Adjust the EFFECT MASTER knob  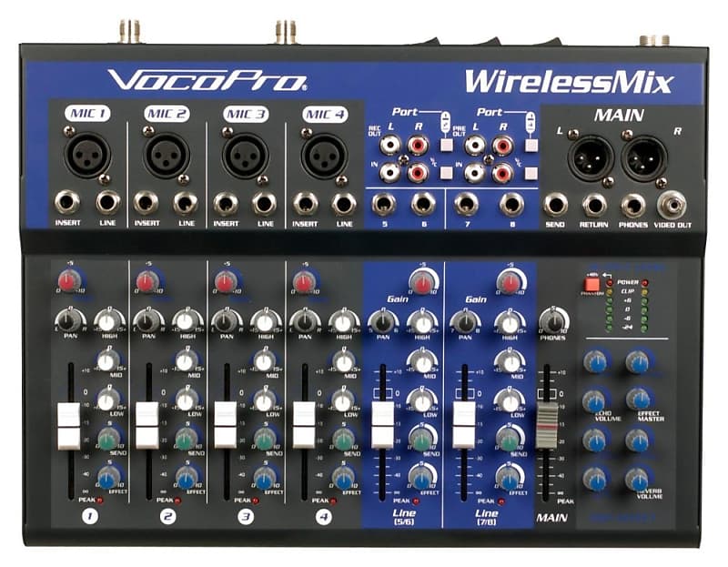click(x=637, y=400)
